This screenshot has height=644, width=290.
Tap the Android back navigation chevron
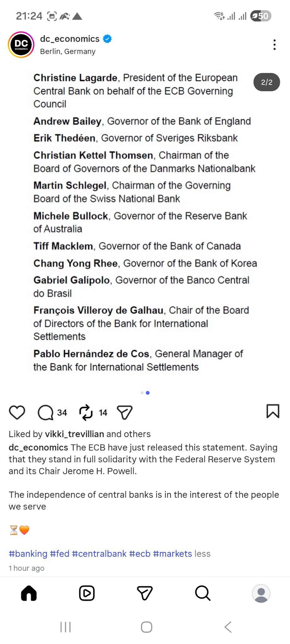(x=228, y=627)
